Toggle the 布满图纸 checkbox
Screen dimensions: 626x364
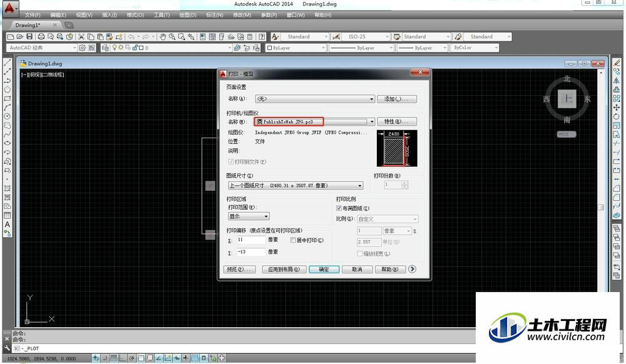pyautogui.click(x=339, y=208)
